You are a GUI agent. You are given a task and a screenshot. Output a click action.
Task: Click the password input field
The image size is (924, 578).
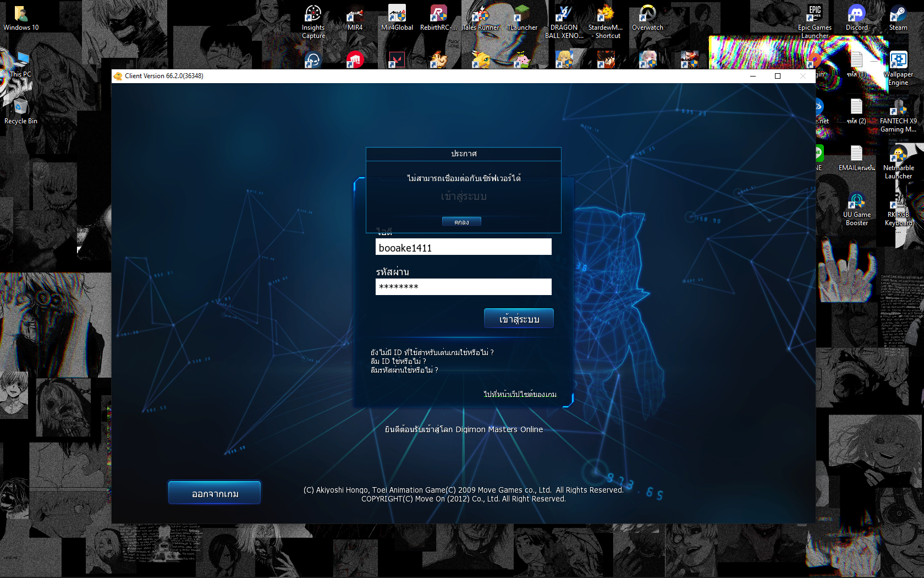[x=463, y=287]
